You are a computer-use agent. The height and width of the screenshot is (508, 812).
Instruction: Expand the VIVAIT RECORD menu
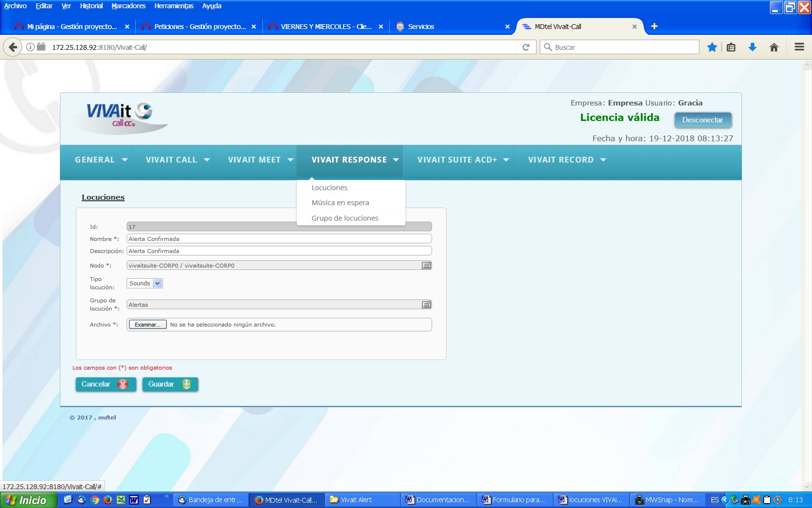[x=566, y=160]
